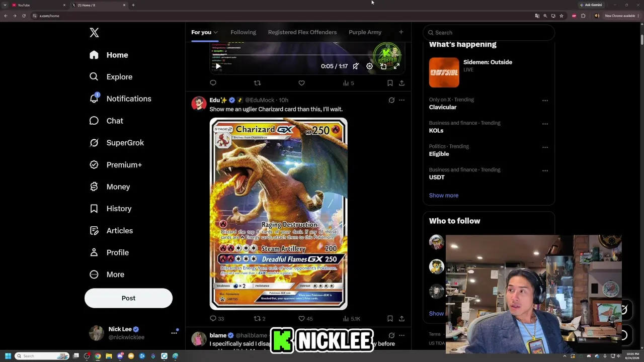Open Chat in the left sidebar
The image size is (644, 362).
pyautogui.click(x=106, y=121)
